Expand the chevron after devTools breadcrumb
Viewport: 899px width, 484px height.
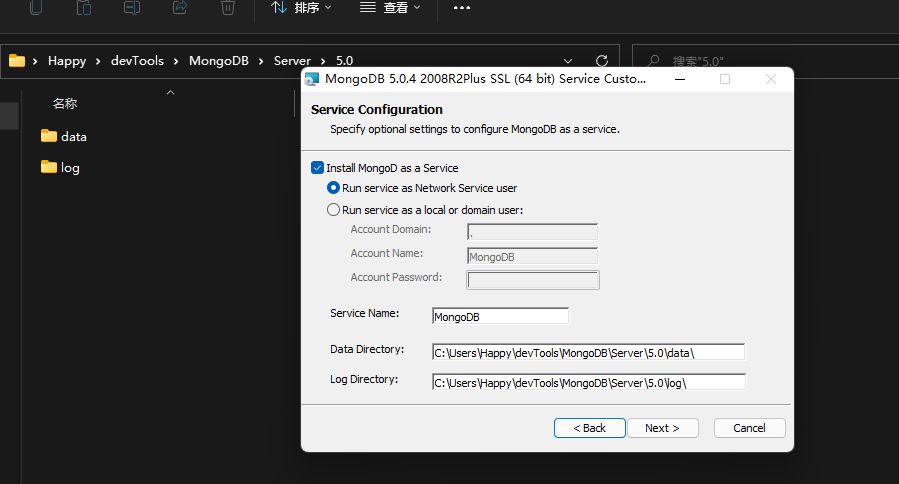[176, 61]
